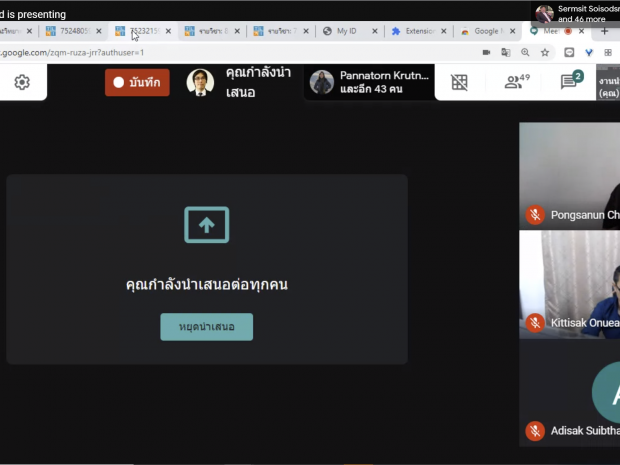Close the 7524805 browser tab
620x465 pixels.
click(99, 31)
